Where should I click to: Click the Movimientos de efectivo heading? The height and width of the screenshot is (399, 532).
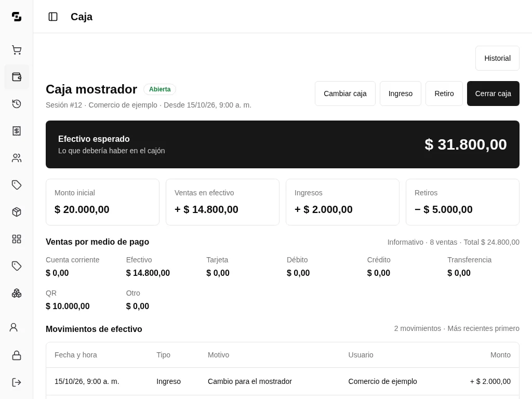click(94, 329)
